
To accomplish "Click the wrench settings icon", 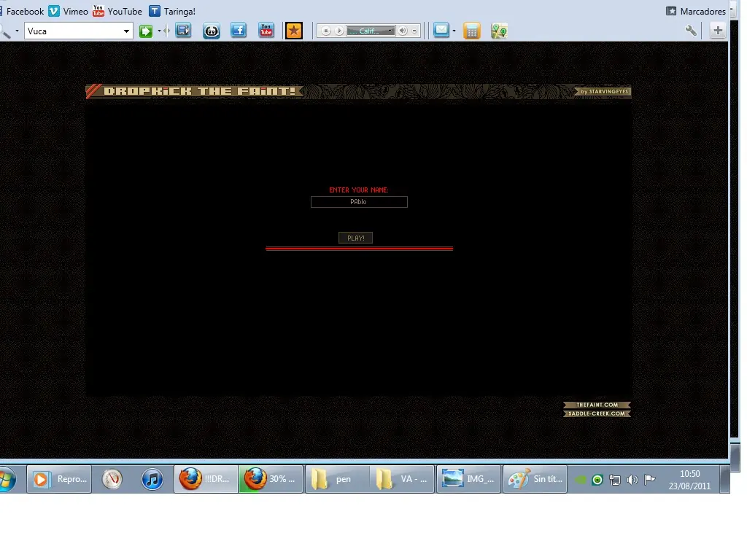I will 691,31.
